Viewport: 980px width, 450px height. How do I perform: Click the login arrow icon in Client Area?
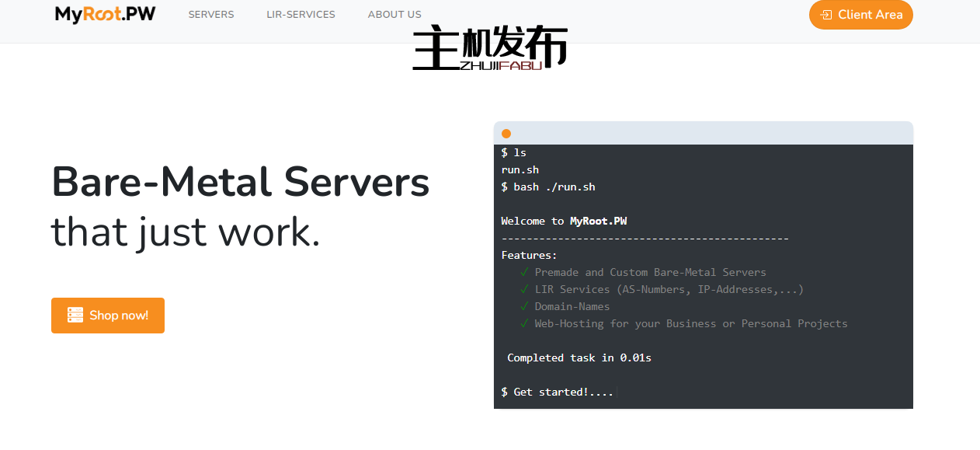coord(826,15)
